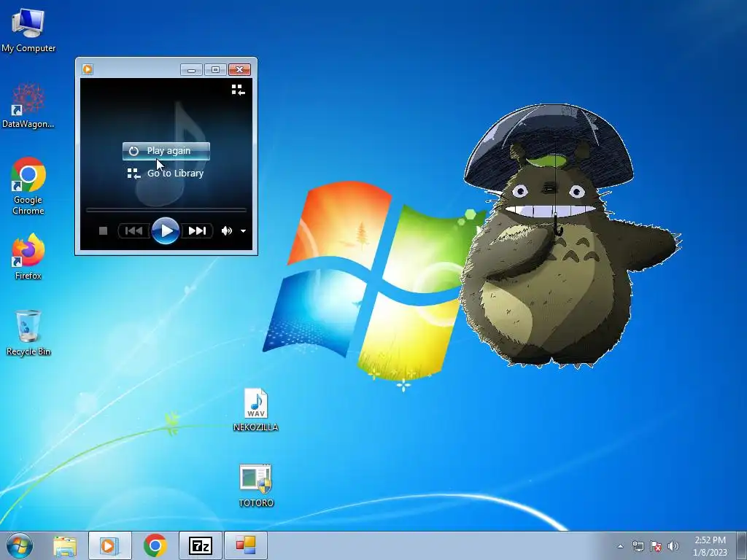Click the red-yellow squares taskbar app
This screenshot has width=747, height=560.
(x=245, y=545)
